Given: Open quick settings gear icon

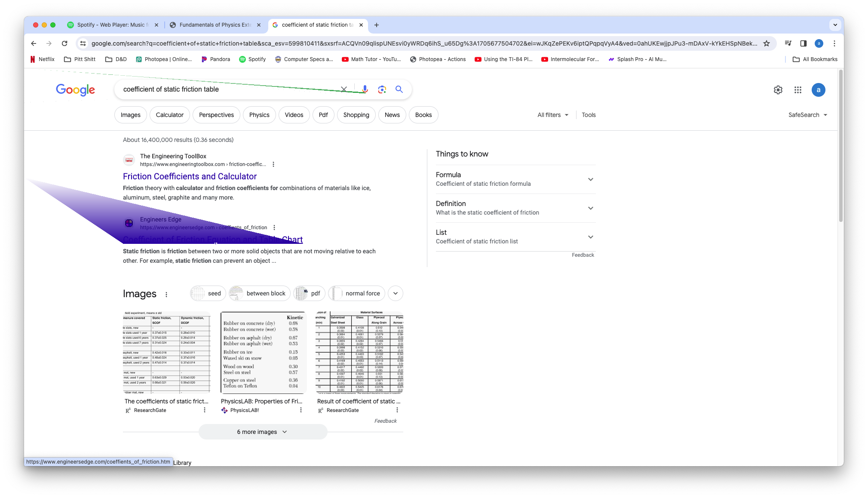Looking at the screenshot, I should point(778,90).
